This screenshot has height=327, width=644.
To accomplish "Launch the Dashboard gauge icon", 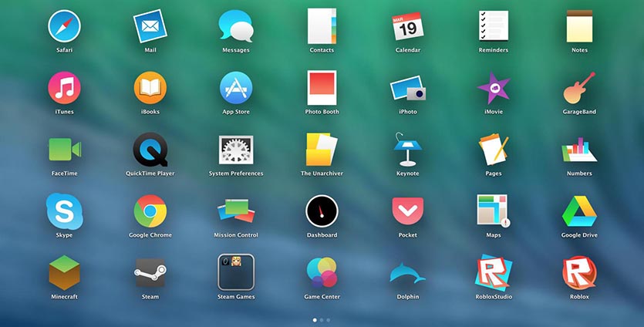I will 322,211.
